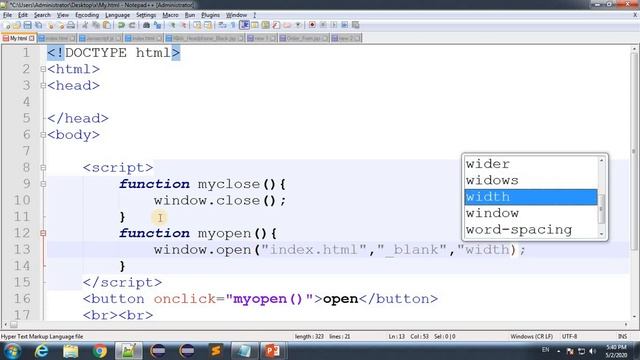Toggle synchronized horizontal scrolling
This screenshot has width=640, height=360.
pos(208,25)
